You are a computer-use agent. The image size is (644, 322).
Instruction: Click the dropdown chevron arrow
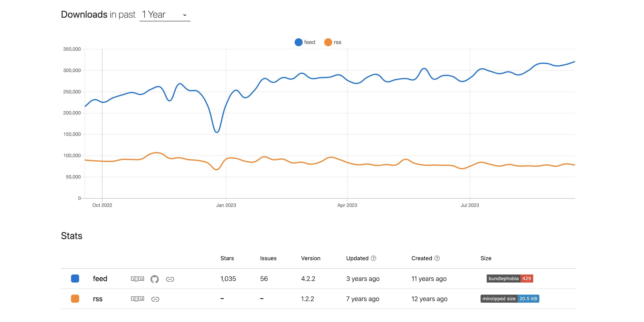coord(185,15)
